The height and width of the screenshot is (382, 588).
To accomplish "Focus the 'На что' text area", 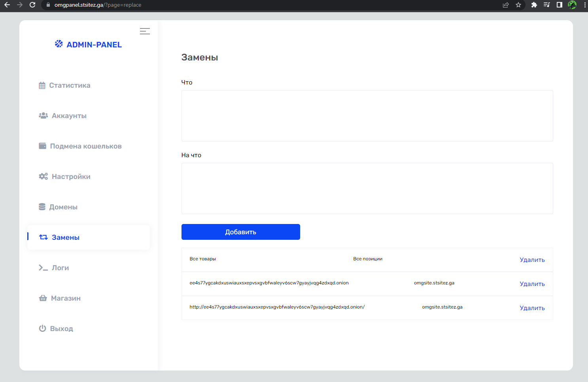I will tap(367, 188).
